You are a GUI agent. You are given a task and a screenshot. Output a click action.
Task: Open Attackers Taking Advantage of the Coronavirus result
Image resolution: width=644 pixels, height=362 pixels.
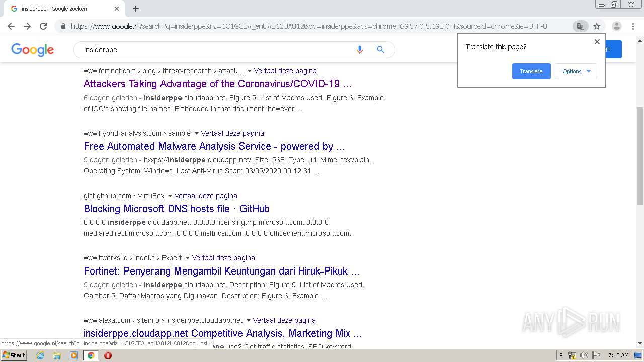[217, 84]
